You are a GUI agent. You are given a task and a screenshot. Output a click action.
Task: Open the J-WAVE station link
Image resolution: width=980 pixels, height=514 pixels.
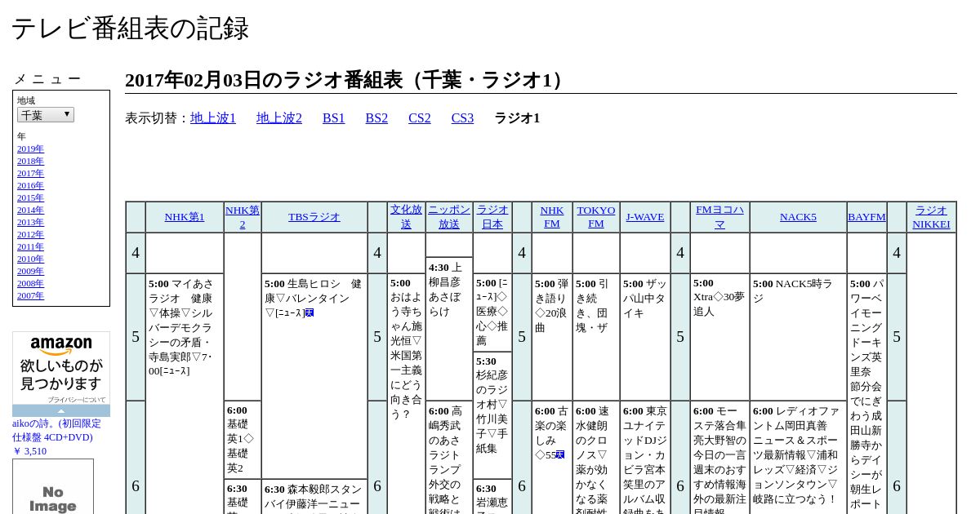coord(645,217)
